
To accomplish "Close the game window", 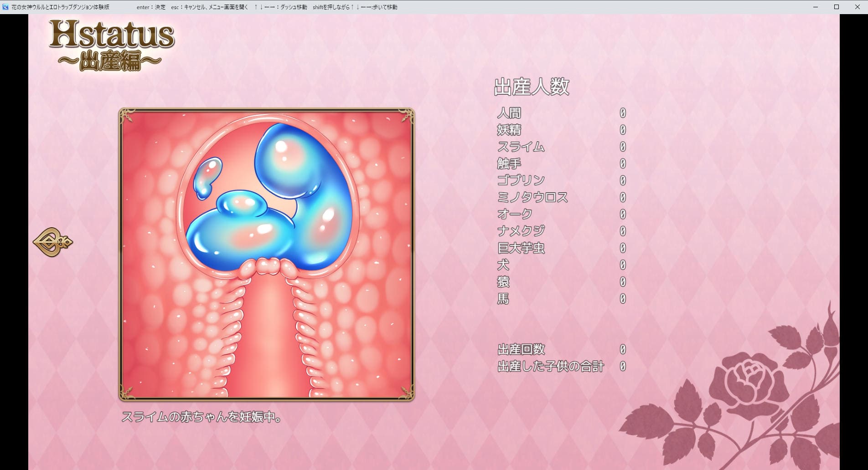I will (x=857, y=7).
